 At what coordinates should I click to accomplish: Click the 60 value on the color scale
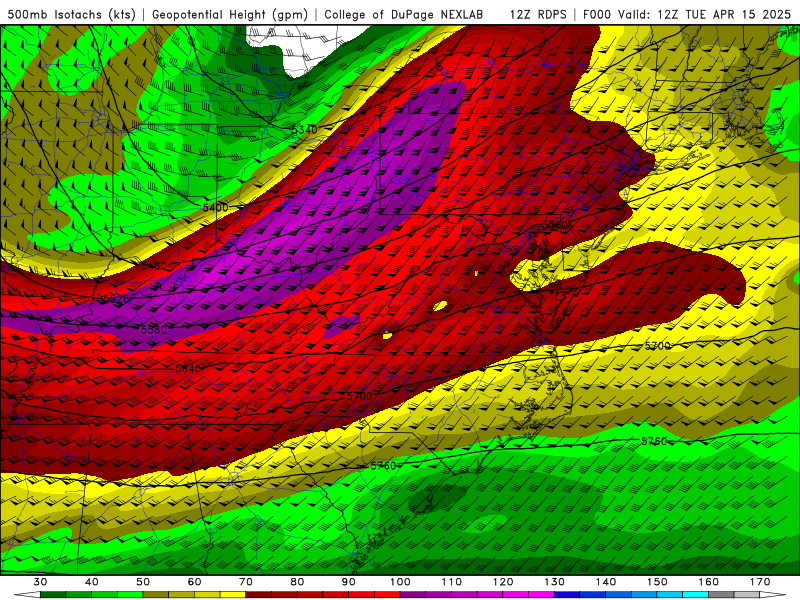point(194,582)
